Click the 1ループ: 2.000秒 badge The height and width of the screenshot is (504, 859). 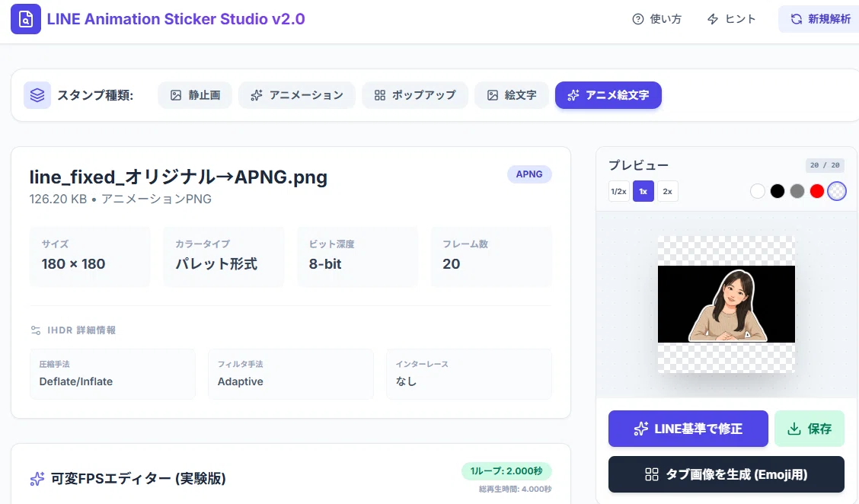click(x=506, y=471)
